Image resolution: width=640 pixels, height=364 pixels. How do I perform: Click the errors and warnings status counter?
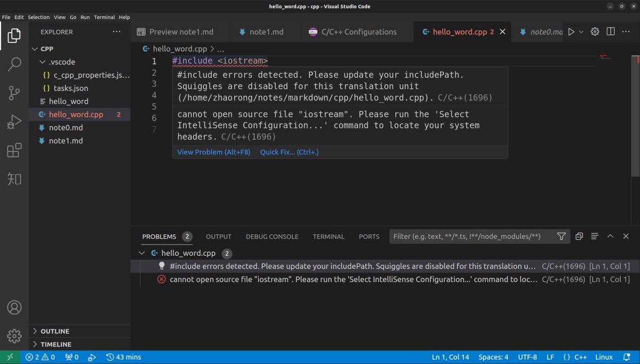[40, 357]
